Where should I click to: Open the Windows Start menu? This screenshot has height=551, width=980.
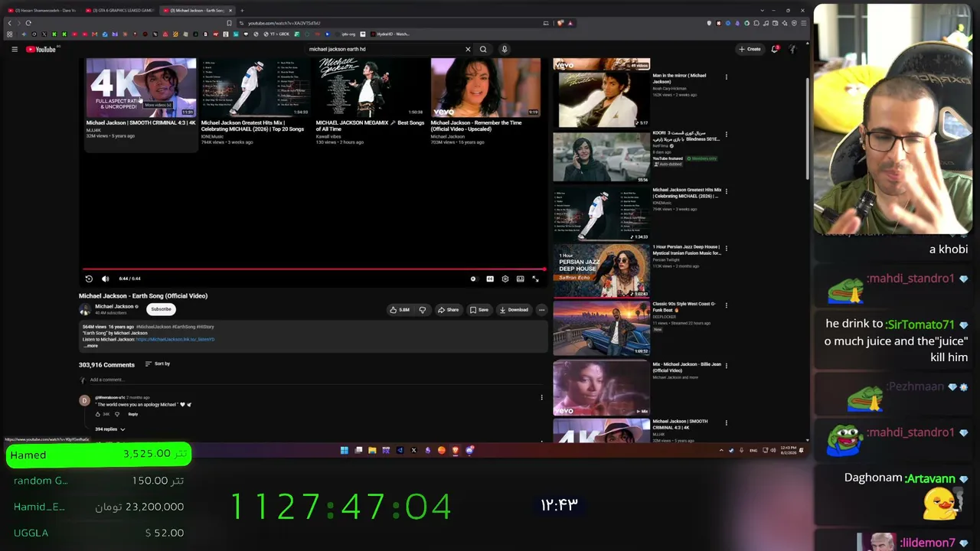pyautogui.click(x=344, y=450)
